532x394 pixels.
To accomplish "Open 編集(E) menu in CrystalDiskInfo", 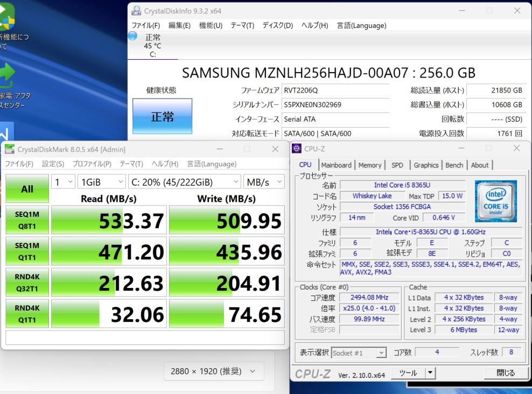I will [x=179, y=25].
